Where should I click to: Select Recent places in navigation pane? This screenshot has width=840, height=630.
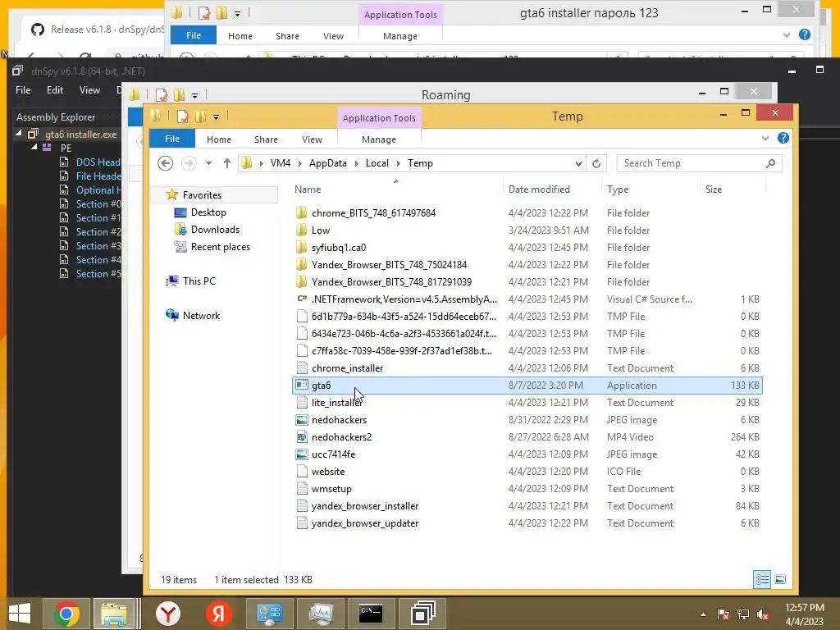tap(220, 247)
